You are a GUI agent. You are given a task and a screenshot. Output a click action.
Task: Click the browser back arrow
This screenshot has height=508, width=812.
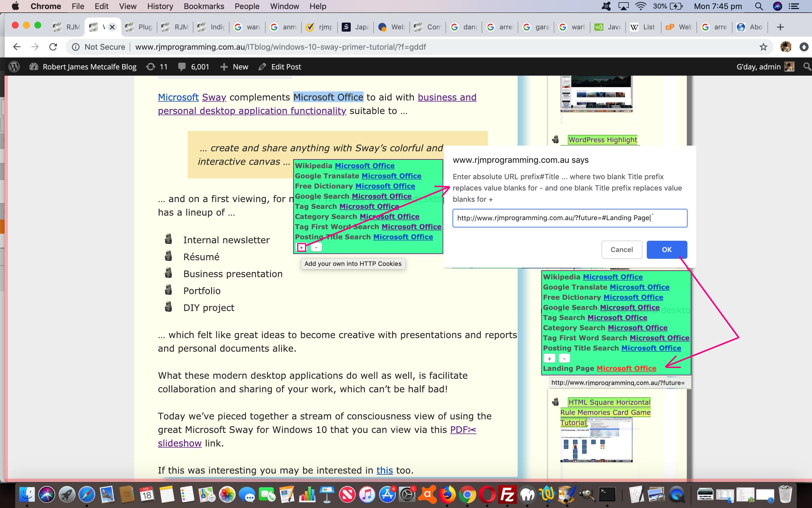pyautogui.click(x=17, y=47)
